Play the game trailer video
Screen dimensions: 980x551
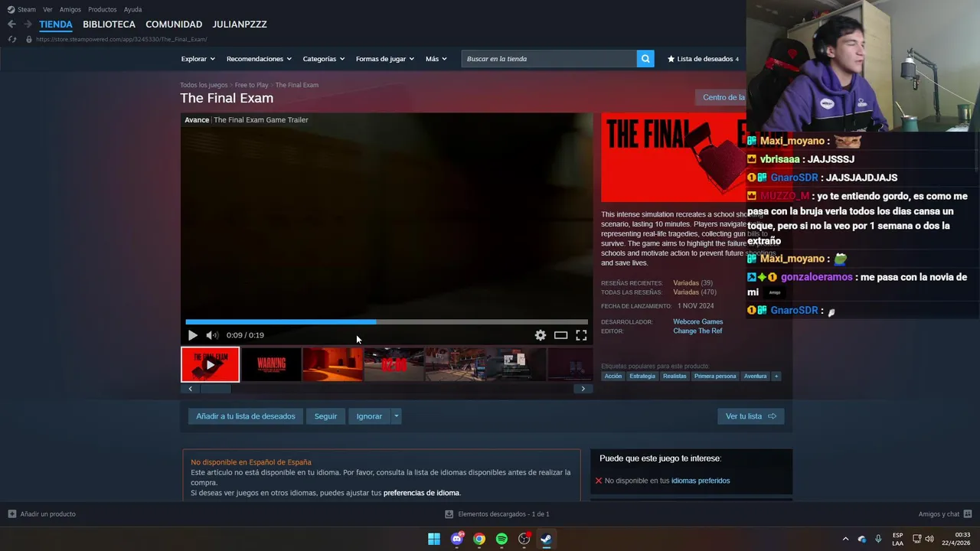193,335
